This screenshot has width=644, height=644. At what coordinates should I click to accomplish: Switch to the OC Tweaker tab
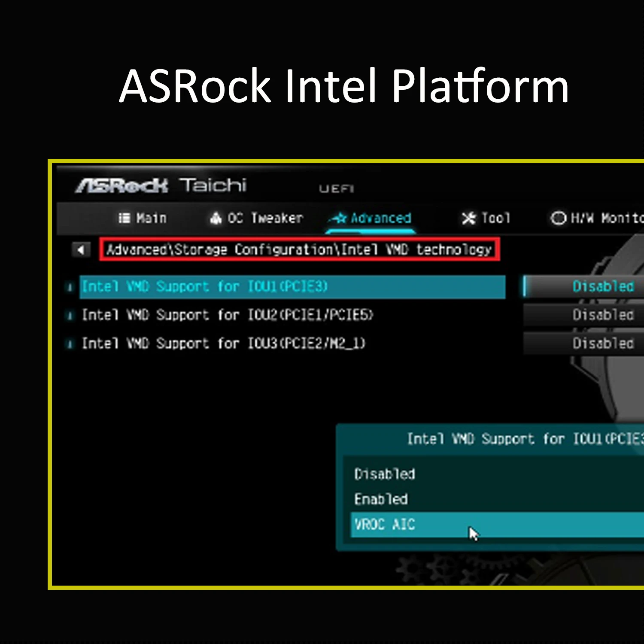point(257,218)
